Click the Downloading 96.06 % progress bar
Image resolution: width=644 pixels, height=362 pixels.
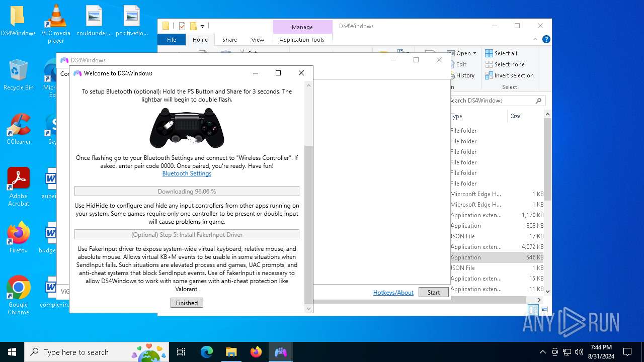coord(187,191)
